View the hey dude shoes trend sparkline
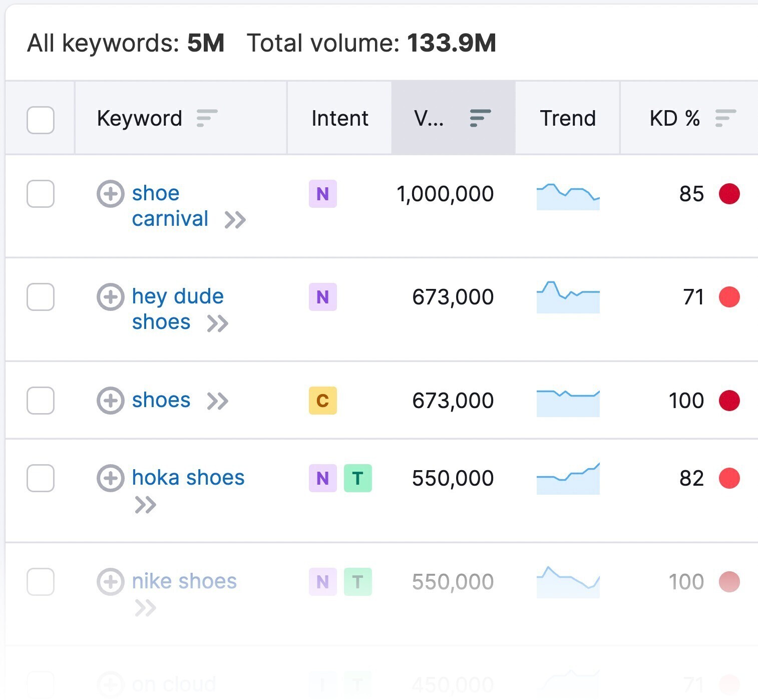Screen dimensions: 758x700 [x=568, y=297]
